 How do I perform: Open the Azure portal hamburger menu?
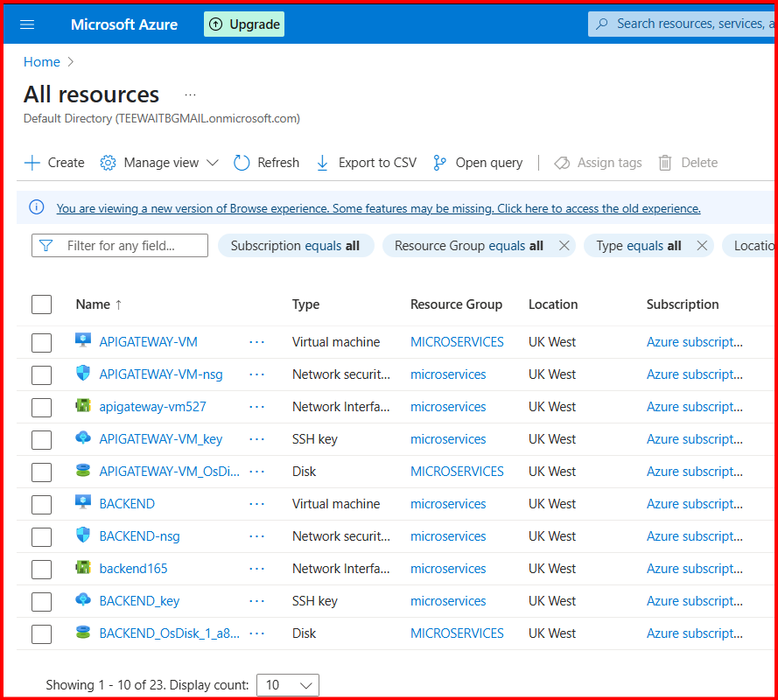(26, 24)
